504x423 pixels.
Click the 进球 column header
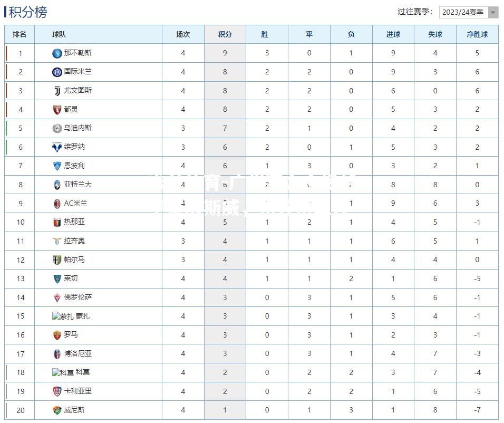point(393,34)
